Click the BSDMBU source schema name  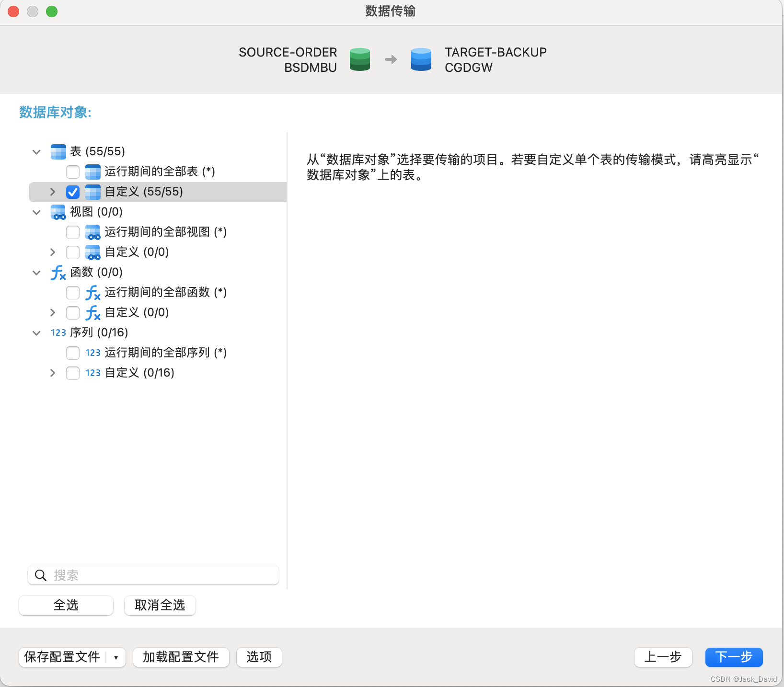coord(311,68)
